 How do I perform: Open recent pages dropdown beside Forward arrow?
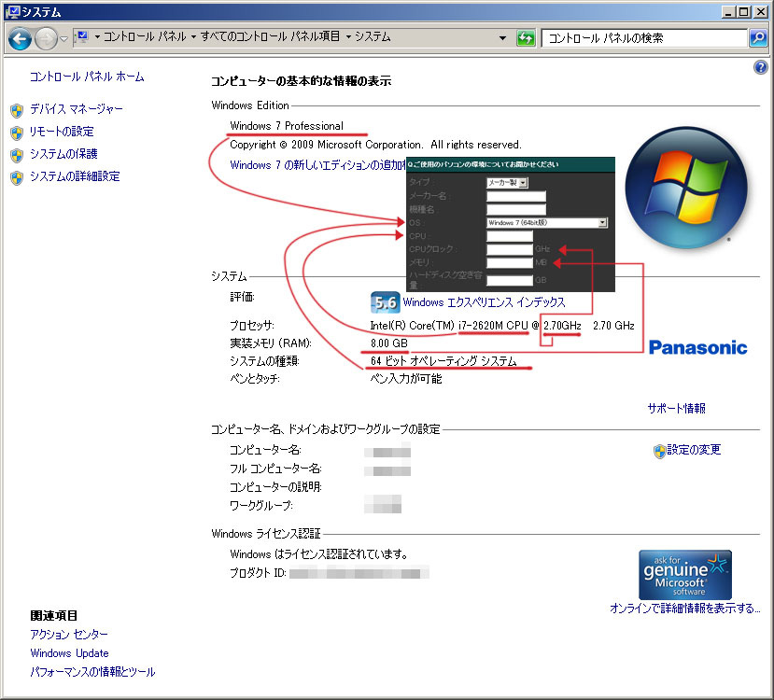click(x=63, y=38)
